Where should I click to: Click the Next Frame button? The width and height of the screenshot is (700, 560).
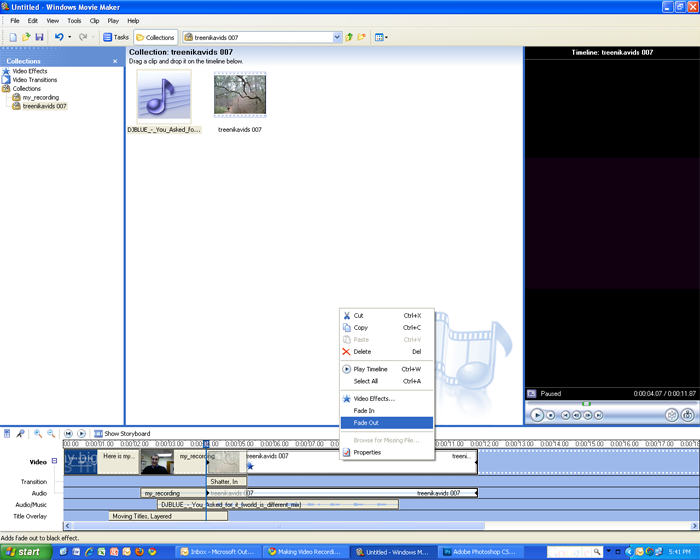point(588,415)
